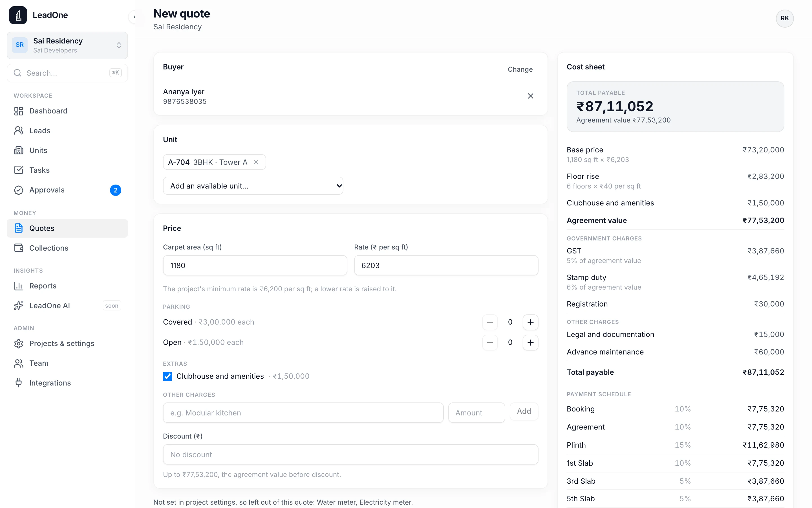
Task: Click the Leads people icon
Action: tap(18, 131)
